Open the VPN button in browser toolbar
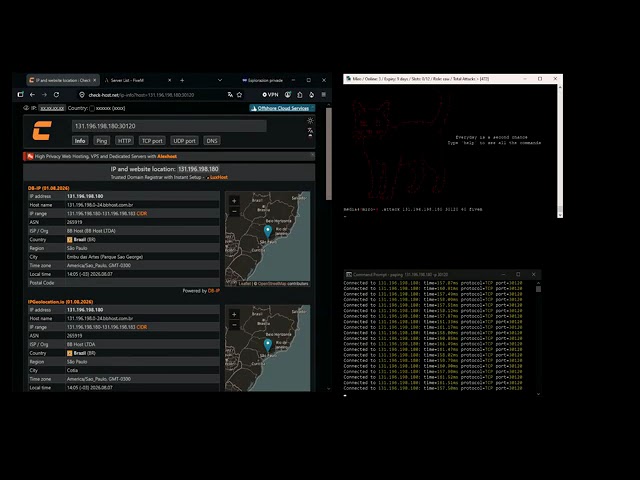 pos(270,95)
